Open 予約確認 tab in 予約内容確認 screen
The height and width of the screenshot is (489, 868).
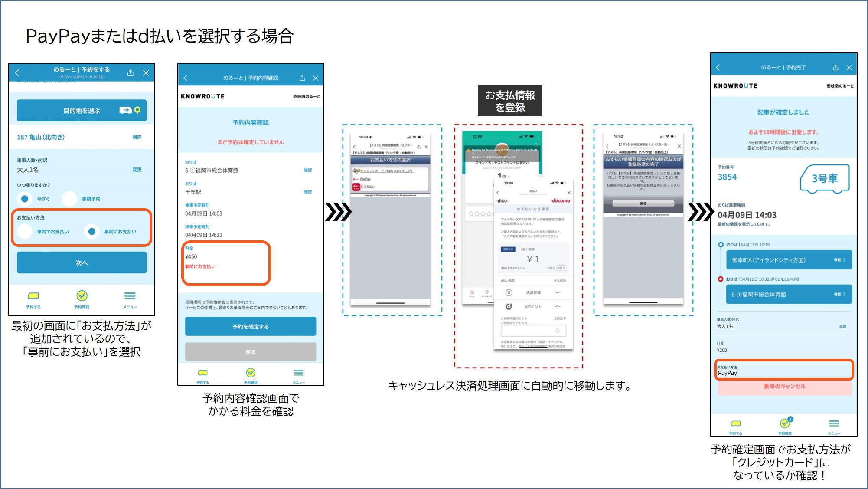click(x=251, y=376)
